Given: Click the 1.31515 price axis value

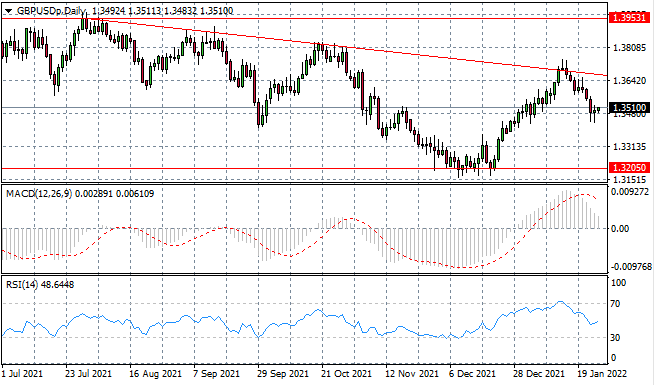Looking at the screenshot, I should click(x=629, y=179).
